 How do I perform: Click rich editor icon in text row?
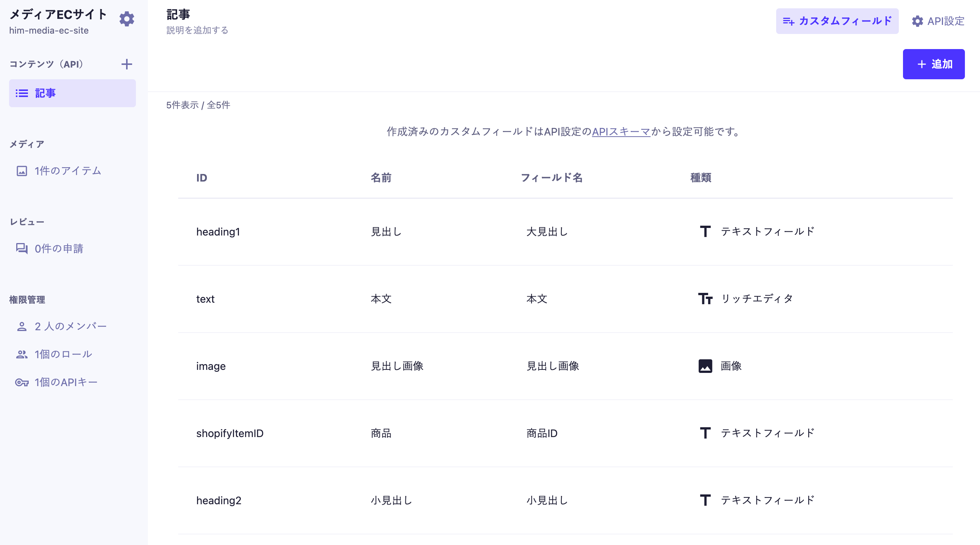[x=705, y=299]
